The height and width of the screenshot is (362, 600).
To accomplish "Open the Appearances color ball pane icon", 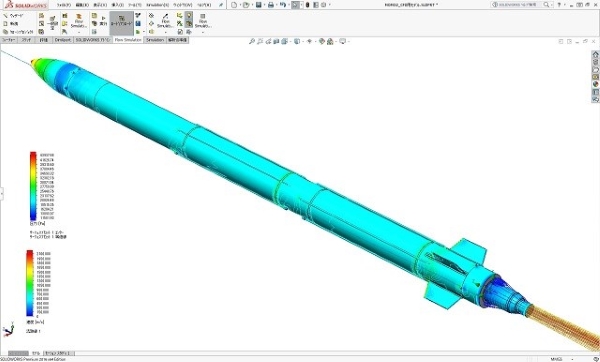I will click(x=595, y=84).
